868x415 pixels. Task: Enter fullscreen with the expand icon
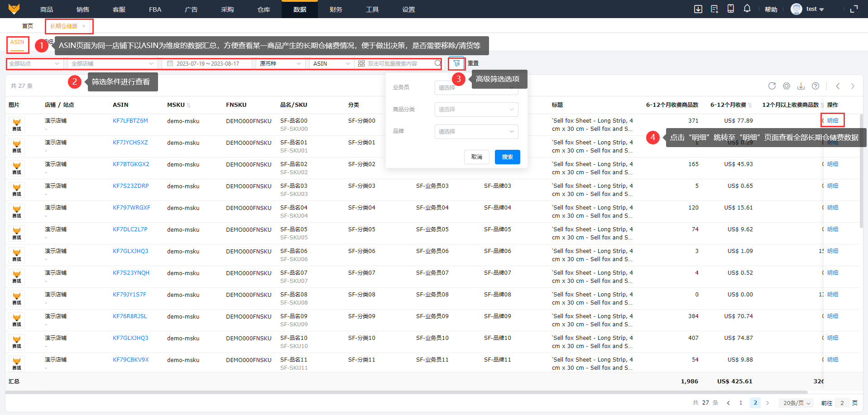pyautogui.click(x=854, y=9)
